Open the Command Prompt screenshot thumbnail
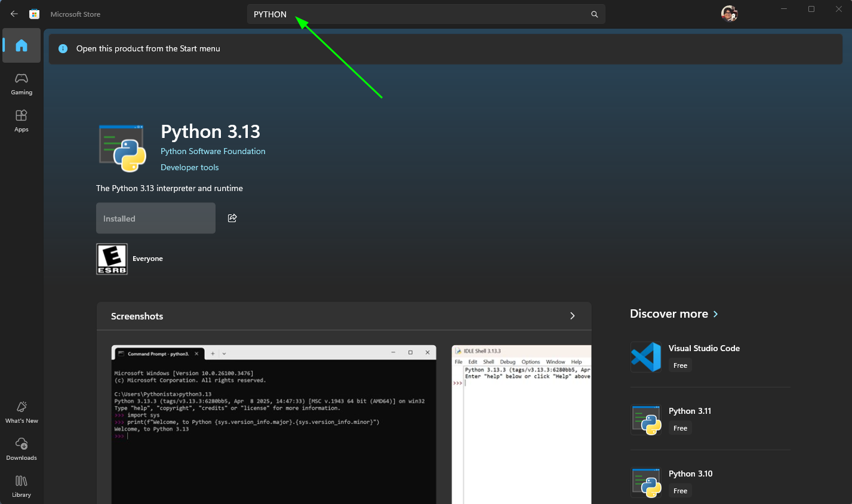The image size is (852, 504). click(x=273, y=424)
